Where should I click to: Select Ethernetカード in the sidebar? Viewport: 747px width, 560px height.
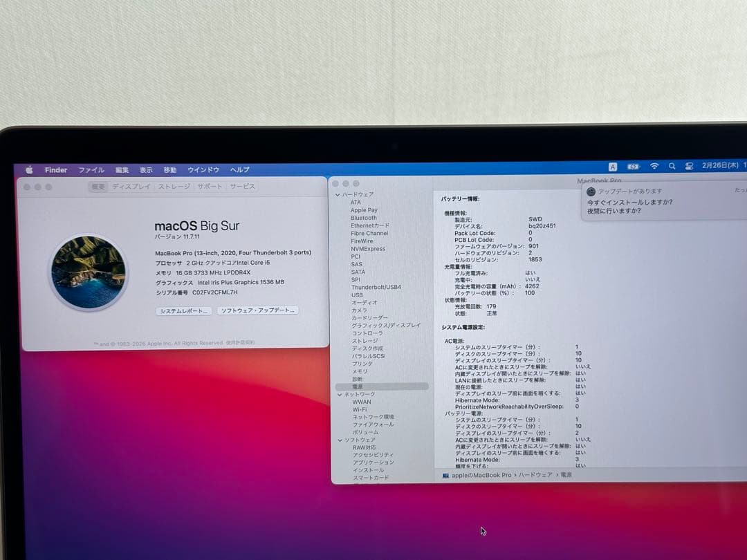369,225
